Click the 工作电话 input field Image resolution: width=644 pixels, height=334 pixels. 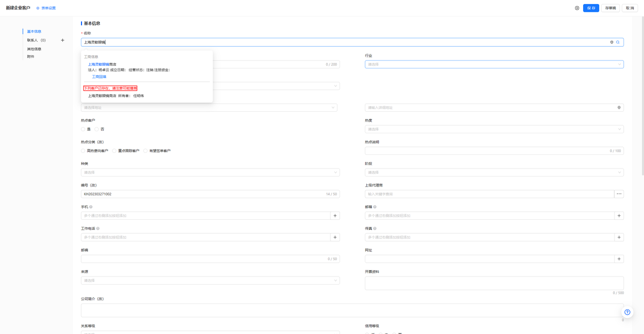click(x=206, y=237)
